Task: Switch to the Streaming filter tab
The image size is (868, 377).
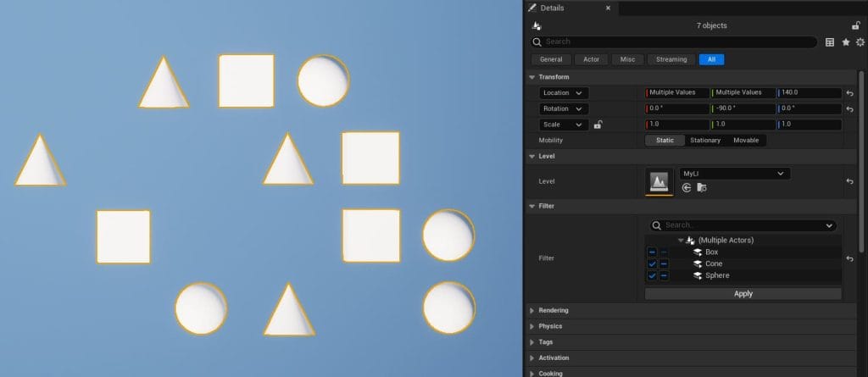Action: pos(671,59)
